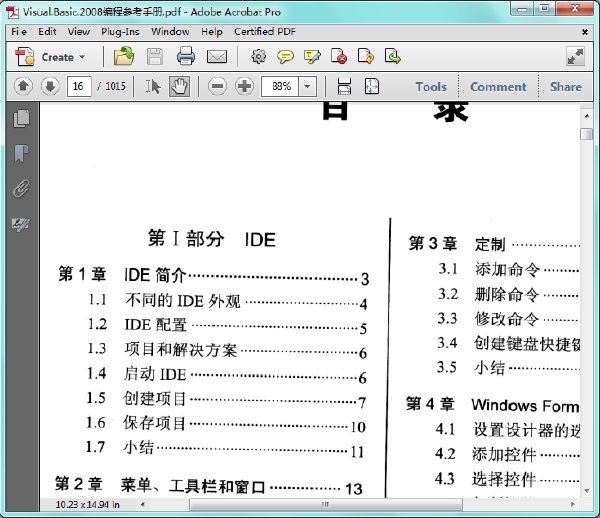Click the page size 10.23 x 14.94 in
600x518 pixels.
87,505
